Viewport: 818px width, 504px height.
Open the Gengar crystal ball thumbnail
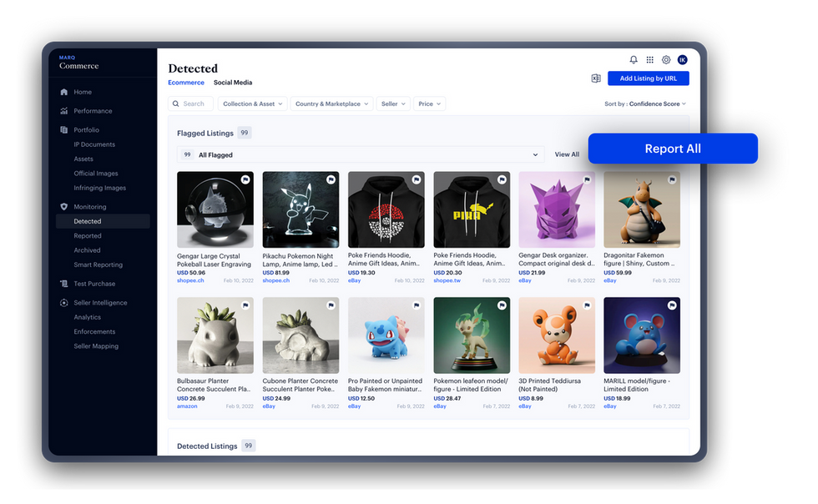(215, 209)
